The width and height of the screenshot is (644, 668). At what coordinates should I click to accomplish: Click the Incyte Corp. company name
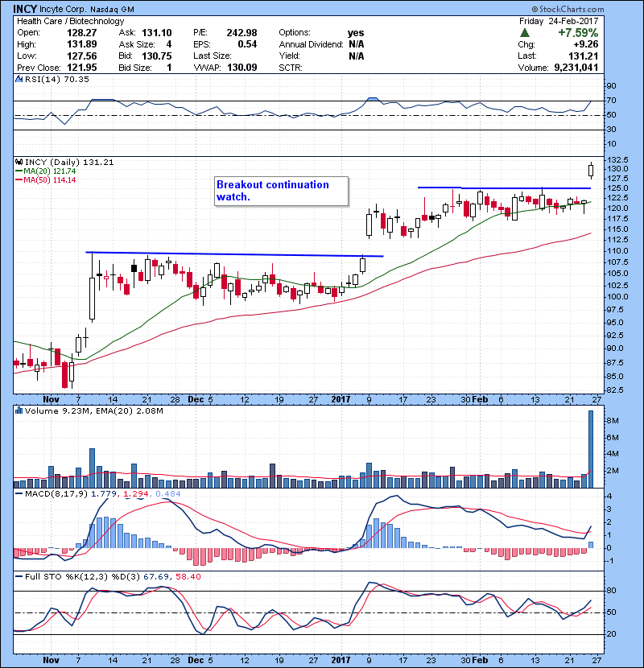[x=62, y=9]
